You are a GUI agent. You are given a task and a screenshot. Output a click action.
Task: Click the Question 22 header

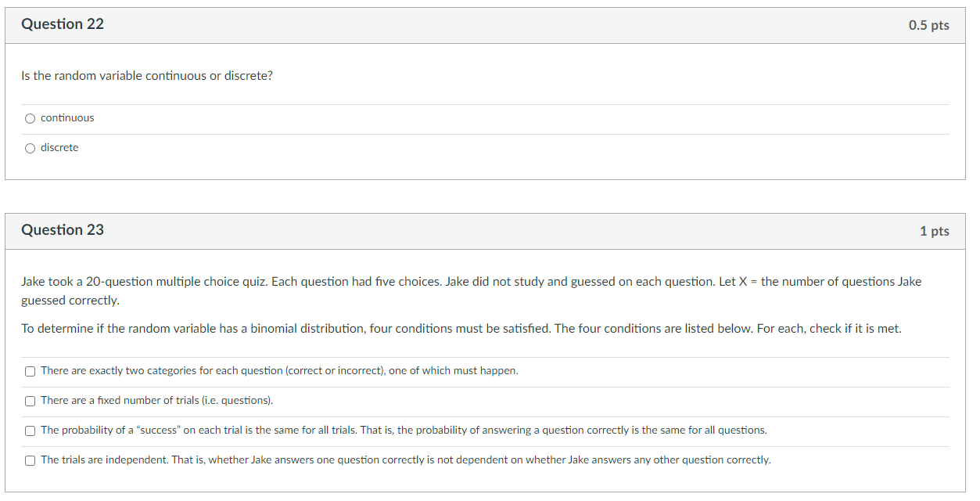click(63, 24)
